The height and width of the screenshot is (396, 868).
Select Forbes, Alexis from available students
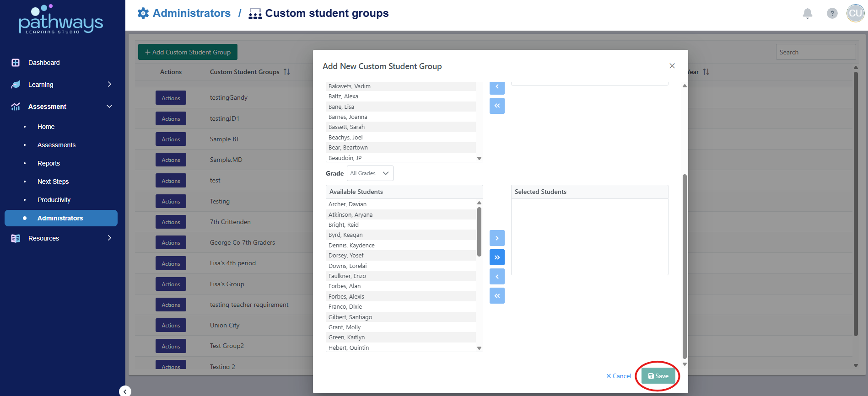click(x=346, y=296)
